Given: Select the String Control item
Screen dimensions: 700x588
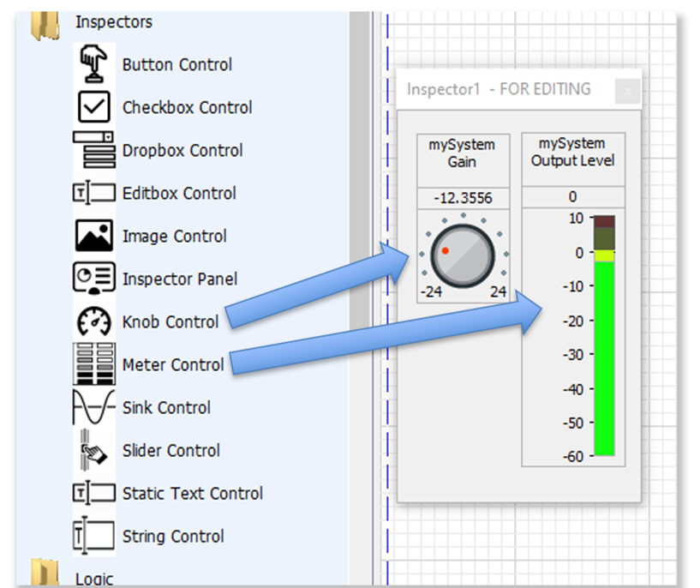Looking at the screenshot, I should click(x=173, y=537).
